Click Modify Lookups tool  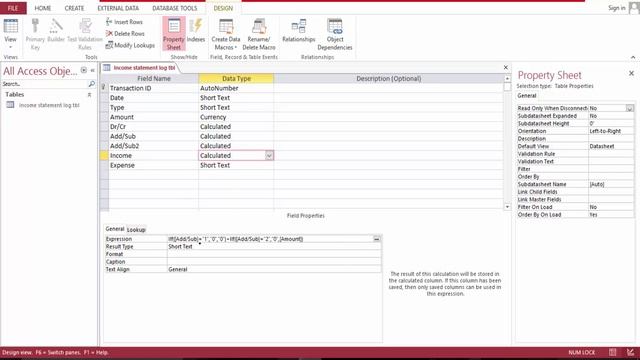click(130, 45)
